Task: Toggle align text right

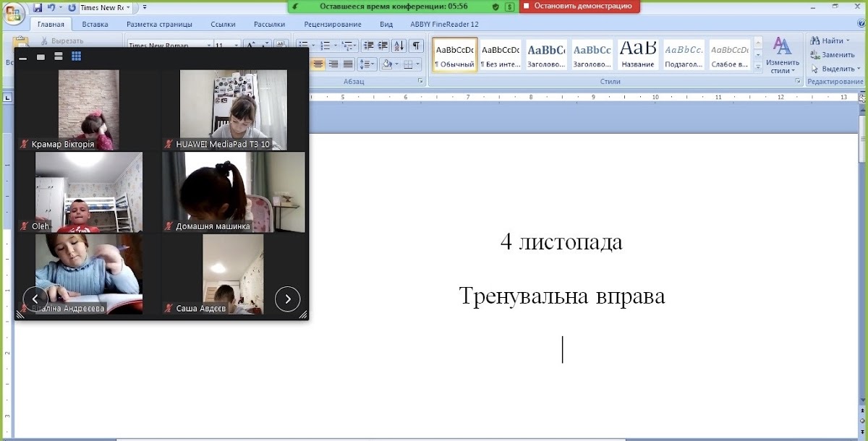Action: coord(333,64)
